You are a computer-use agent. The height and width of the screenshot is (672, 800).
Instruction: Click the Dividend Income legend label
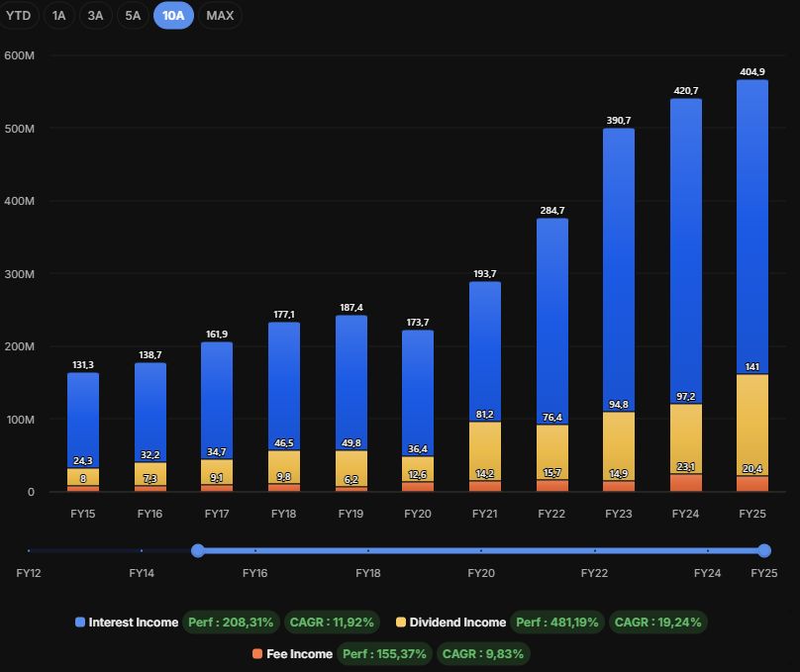457,623
